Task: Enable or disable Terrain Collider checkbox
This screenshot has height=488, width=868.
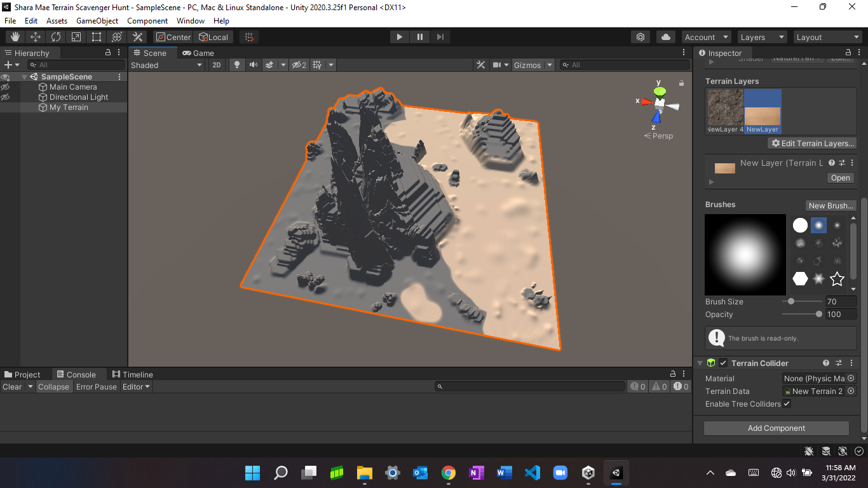Action: pyautogui.click(x=723, y=363)
